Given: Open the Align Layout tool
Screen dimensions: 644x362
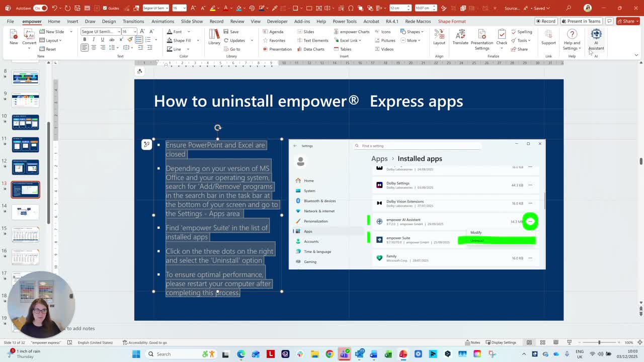Looking at the screenshot, I should coord(439,37).
